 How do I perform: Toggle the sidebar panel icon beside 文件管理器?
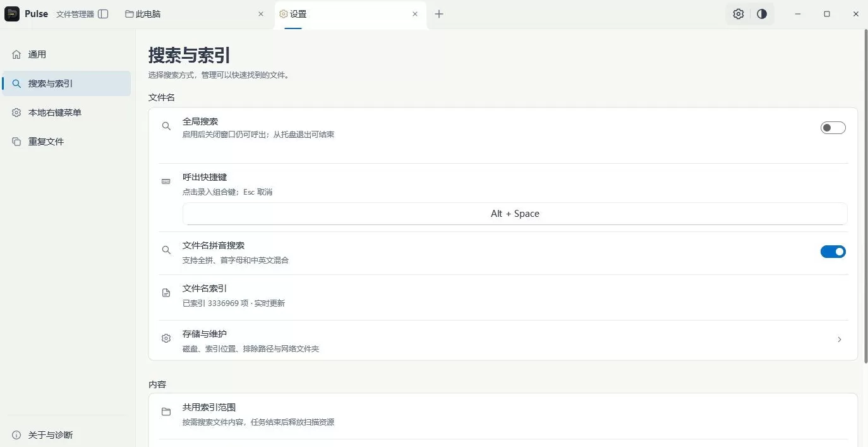(x=103, y=14)
